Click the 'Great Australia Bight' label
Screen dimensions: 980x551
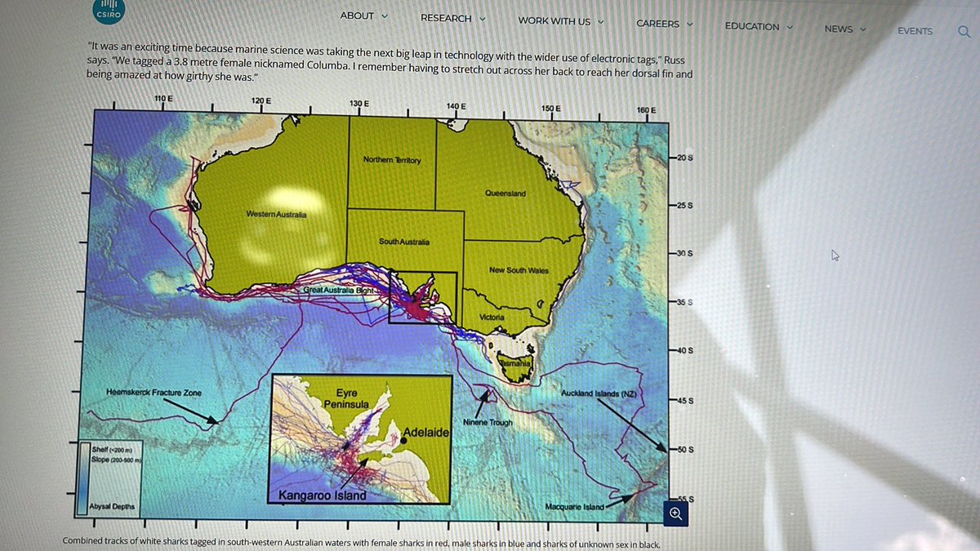point(337,290)
